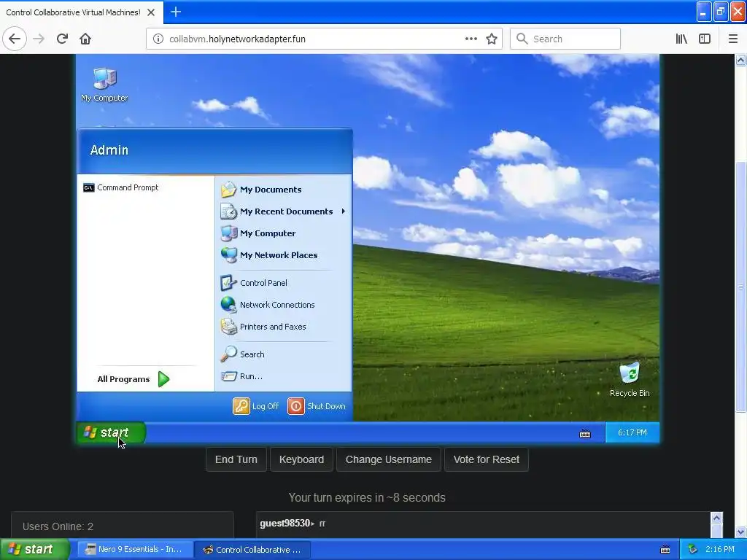Viewport: 747px width, 560px height.
Task: Select the My Computer desktop icon in VM
Action: tap(105, 85)
